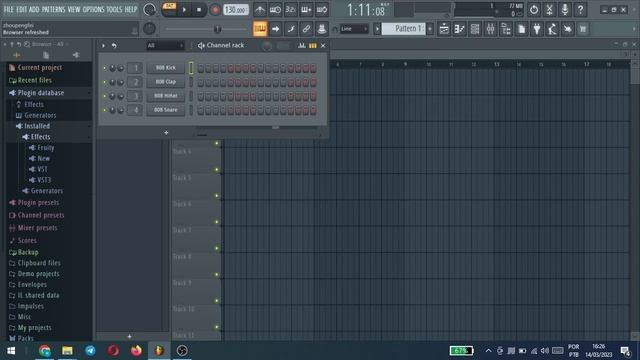Open the OPTIONS menu
640x360 pixels.
[93, 9]
